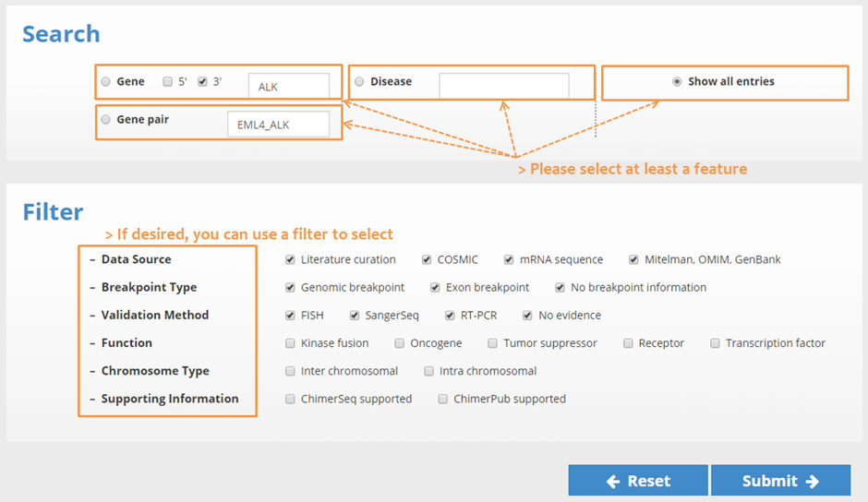Enable the Kinase fusion checkbox
Screen dimensions: 868x502
[290, 343]
